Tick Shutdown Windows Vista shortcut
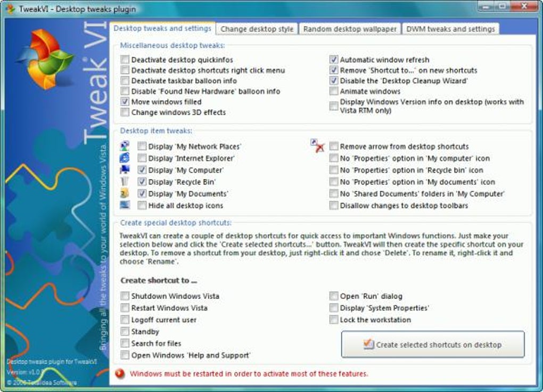Image resolution: width=543 pixels, height=392 pixels. (x=125, y=296)
